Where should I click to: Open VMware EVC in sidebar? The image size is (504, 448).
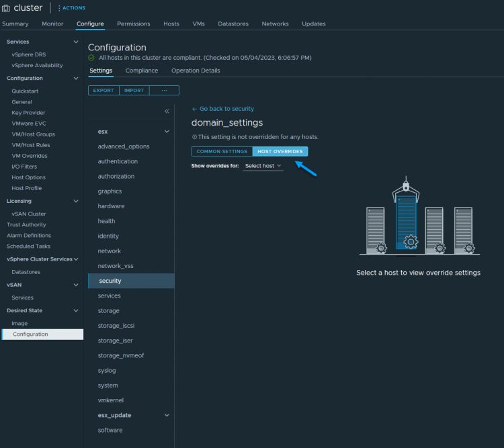[x=29, y=124]
